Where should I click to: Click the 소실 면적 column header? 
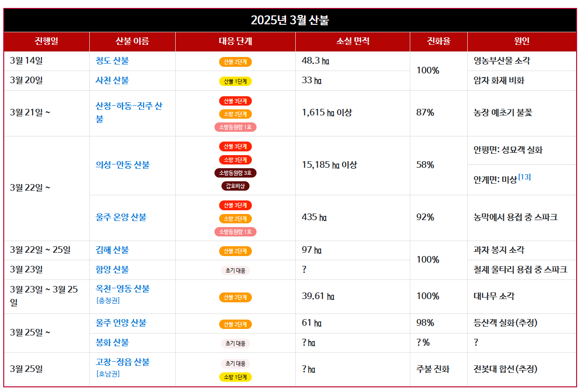tap(353, 41)
